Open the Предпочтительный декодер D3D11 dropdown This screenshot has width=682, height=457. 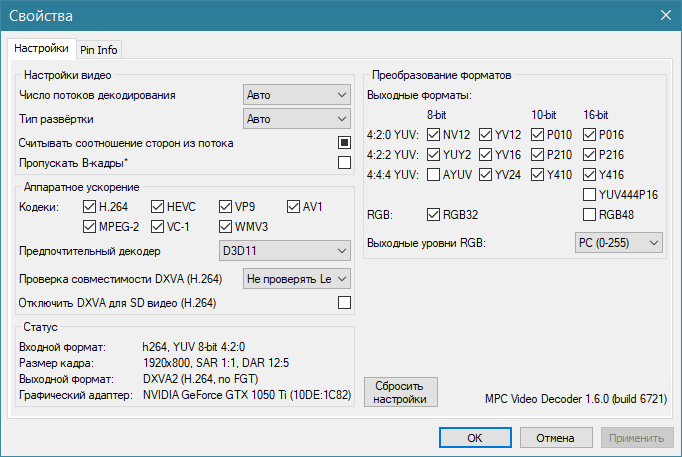(284, 249)
